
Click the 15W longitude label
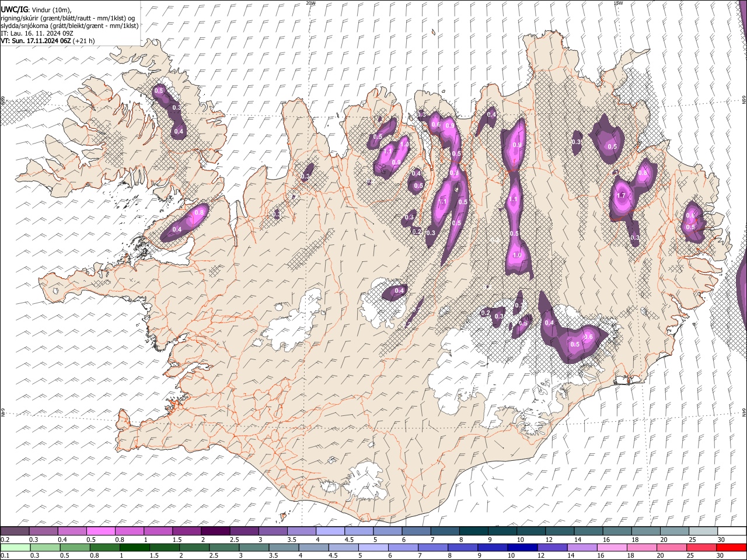point(618,3)
